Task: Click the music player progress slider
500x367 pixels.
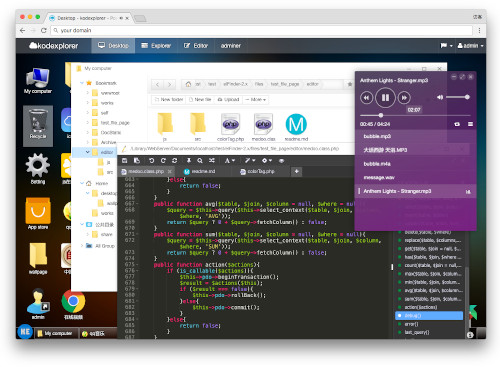Action: (x=415, y=115)
